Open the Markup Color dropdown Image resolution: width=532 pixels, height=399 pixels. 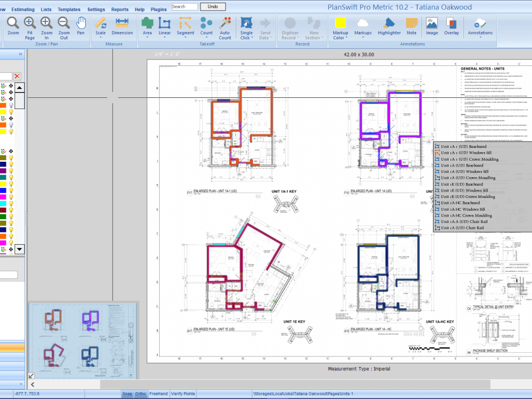(346, 38)
